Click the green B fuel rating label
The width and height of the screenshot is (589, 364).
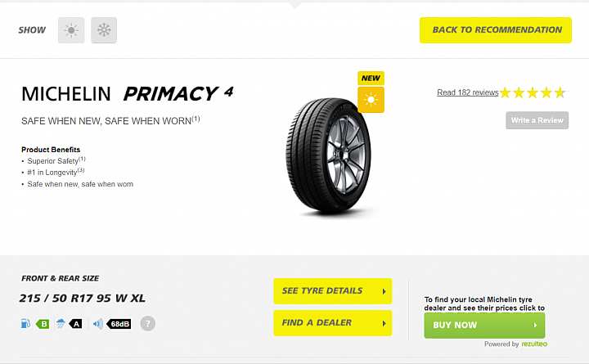click(43, 324)
